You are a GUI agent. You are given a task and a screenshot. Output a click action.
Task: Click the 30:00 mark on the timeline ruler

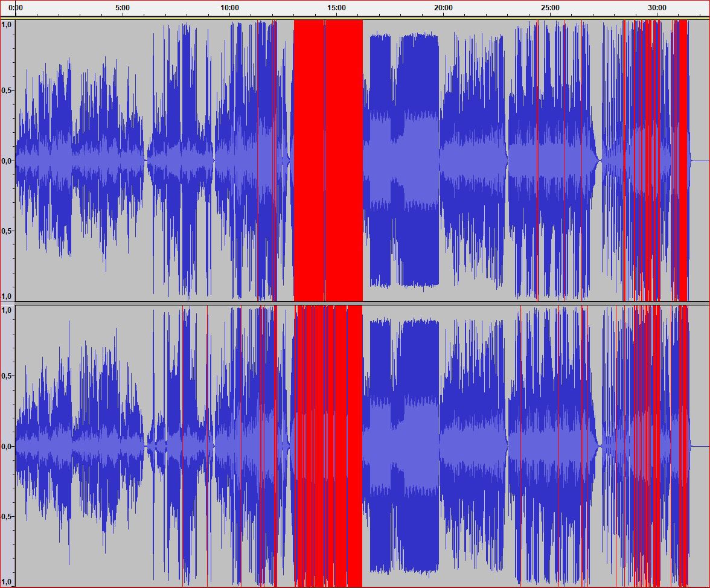click(x=657, y=8)
